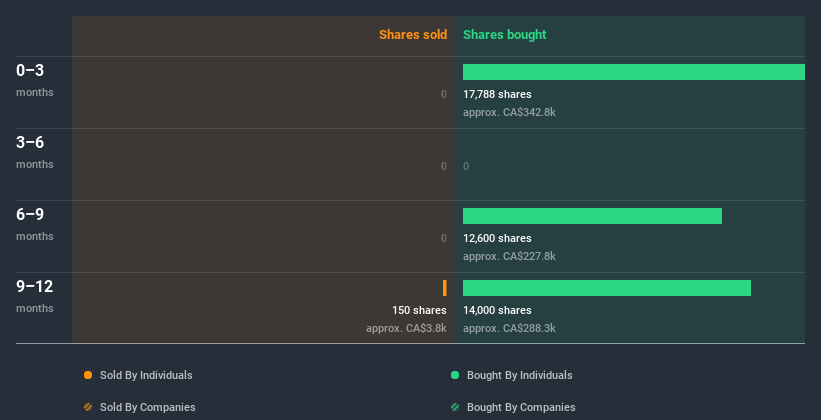Click the striped Sold By Companies legend icon

(x=88, y=407)
